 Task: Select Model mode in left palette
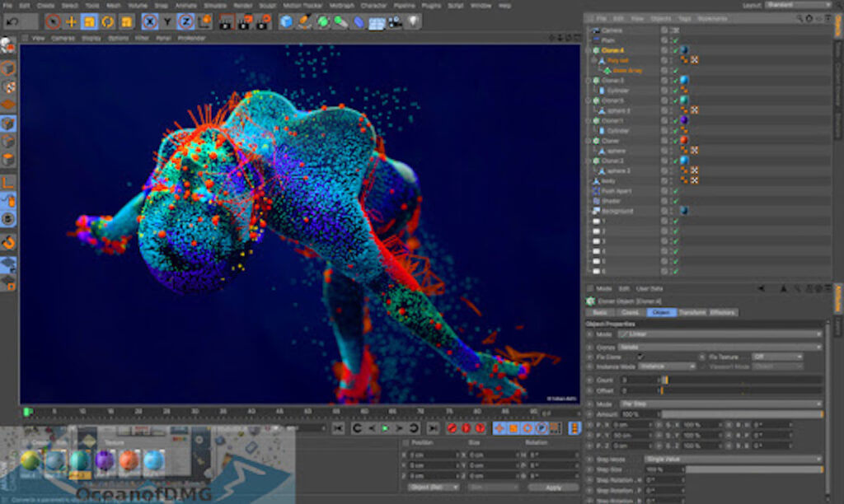point(7,68)
